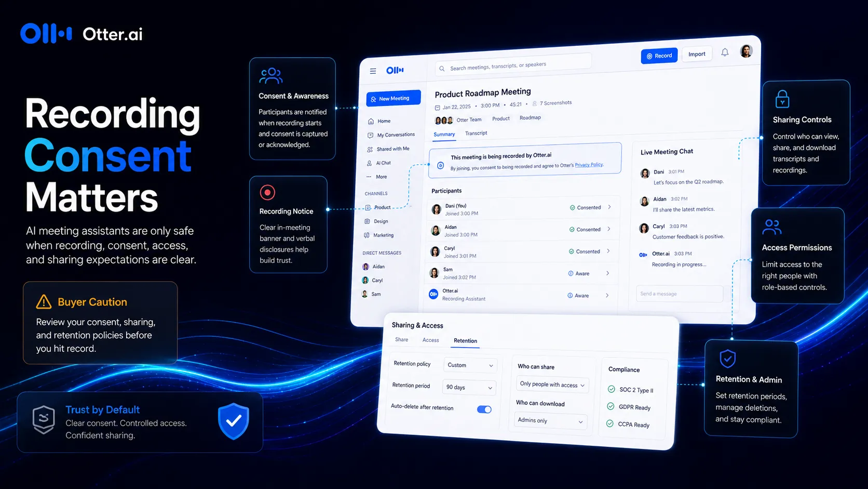This screenshot has height=489, width=868.
Task: Click the Roadmap tag under meeting title
Action: 530,118
